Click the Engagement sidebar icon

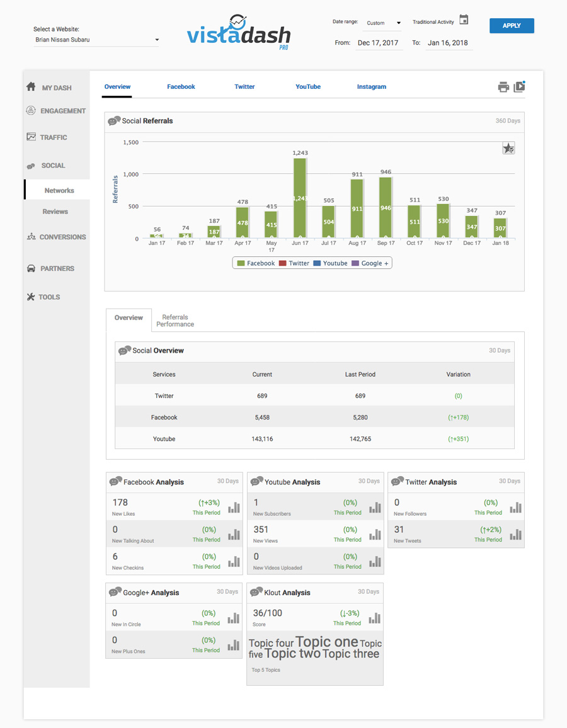coord(31,110)
